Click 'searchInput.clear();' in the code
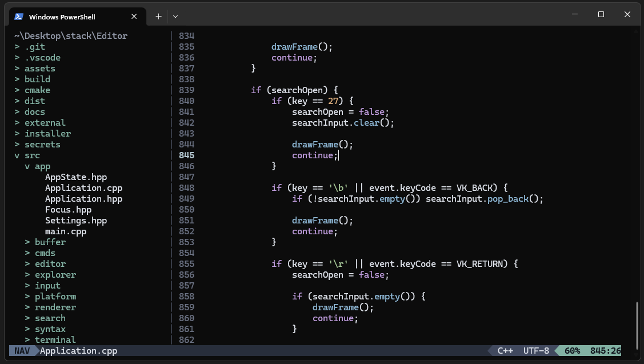The image size is (644, 364). pyautogui.click(x=343, y=123)
